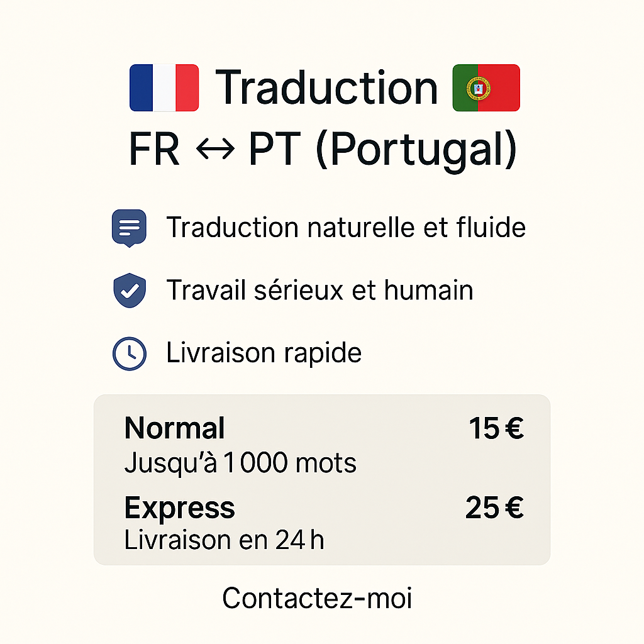Click the Portuguese flag icon
The width and height of the screenshot is (644, 644).
tap(486, 87)
